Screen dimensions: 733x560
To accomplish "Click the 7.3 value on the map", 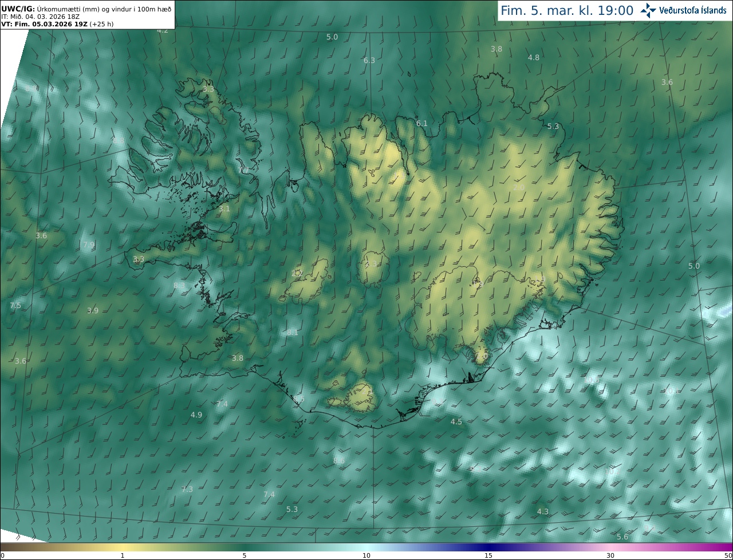I will [187, 490].
